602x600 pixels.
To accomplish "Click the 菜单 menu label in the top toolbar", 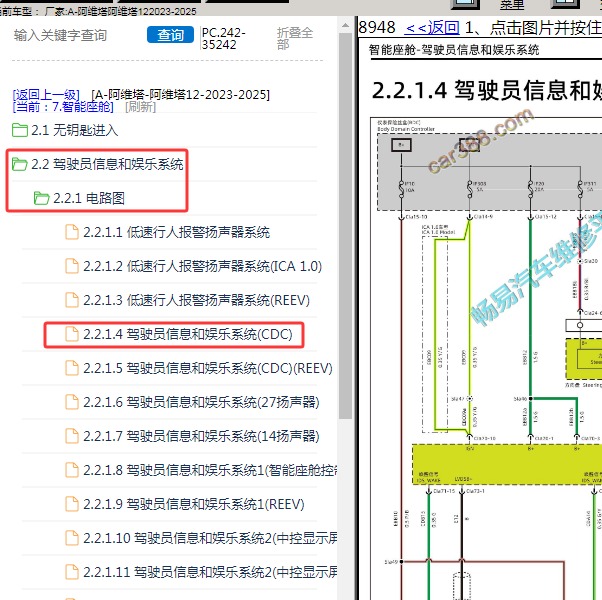I will click(x=512, y=5).
